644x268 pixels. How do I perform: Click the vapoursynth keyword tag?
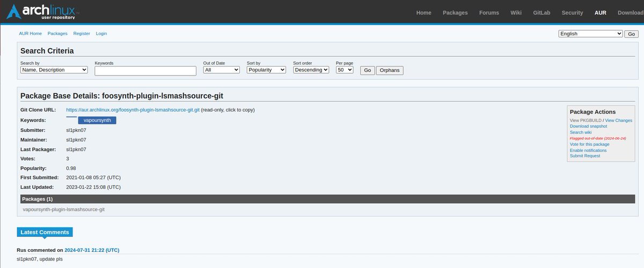click(97, 120)
